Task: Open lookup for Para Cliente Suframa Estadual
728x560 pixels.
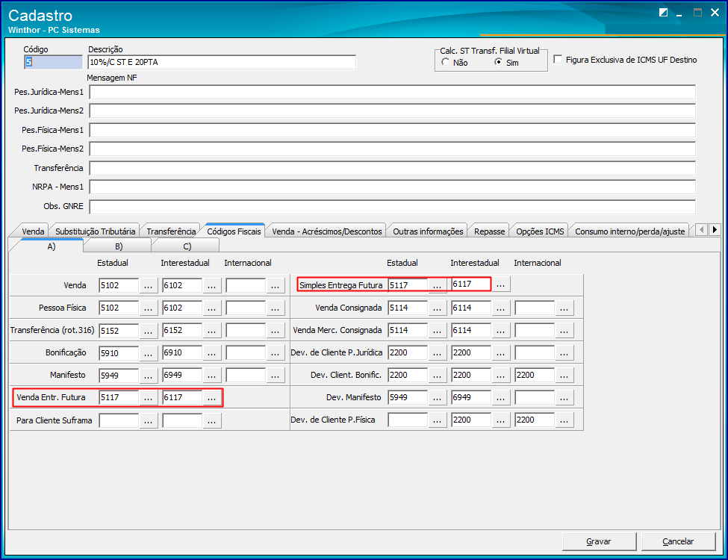Action: [x=148, y=420]
